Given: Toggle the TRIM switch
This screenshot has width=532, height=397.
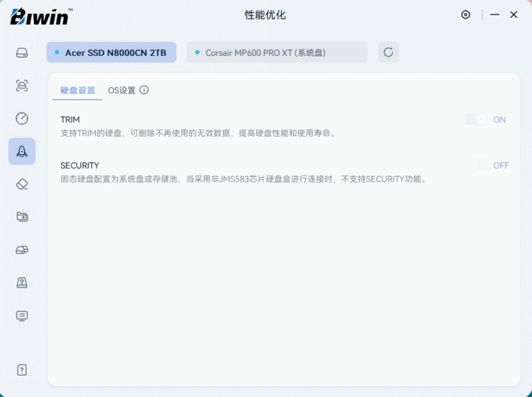Looking at the screenshot, I should point(476,119).
